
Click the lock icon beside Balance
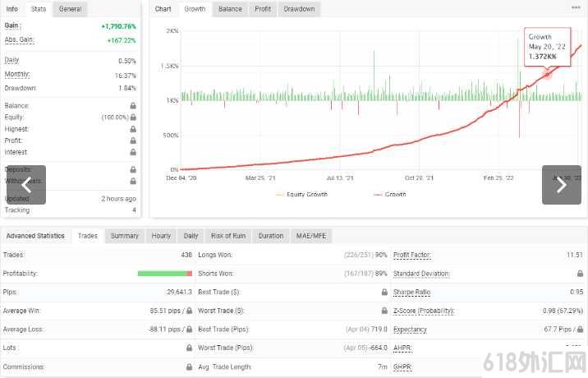pos(133,105)
